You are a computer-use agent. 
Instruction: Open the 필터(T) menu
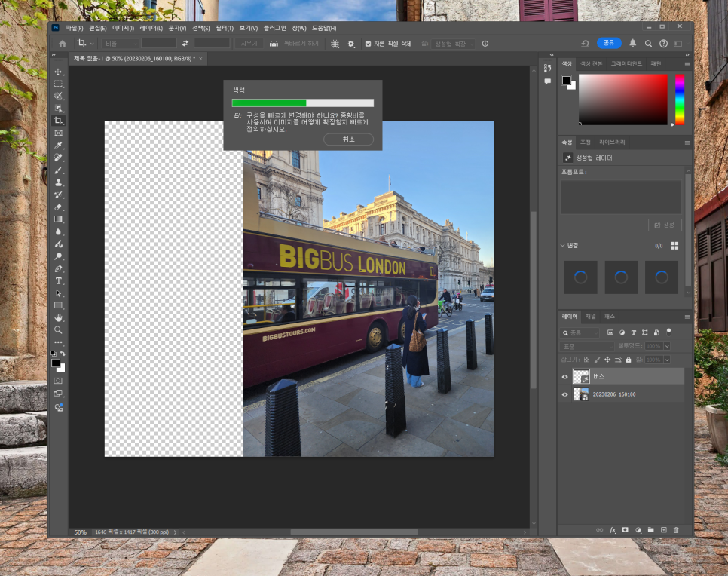pyautogui.click(x=225, y=28)
